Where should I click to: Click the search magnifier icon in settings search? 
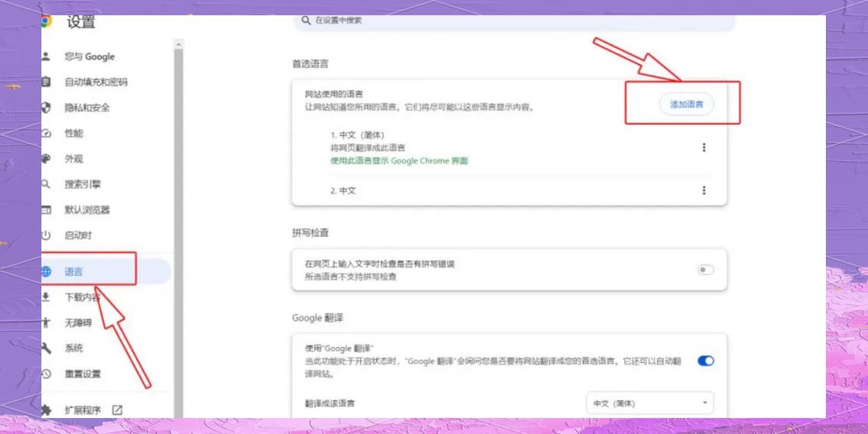(x=306, y=21)
